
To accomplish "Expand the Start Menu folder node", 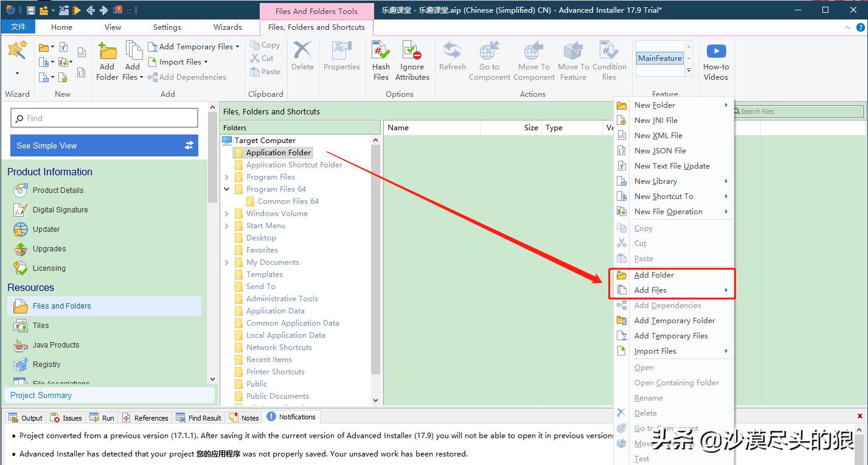I will pos(227,226).
